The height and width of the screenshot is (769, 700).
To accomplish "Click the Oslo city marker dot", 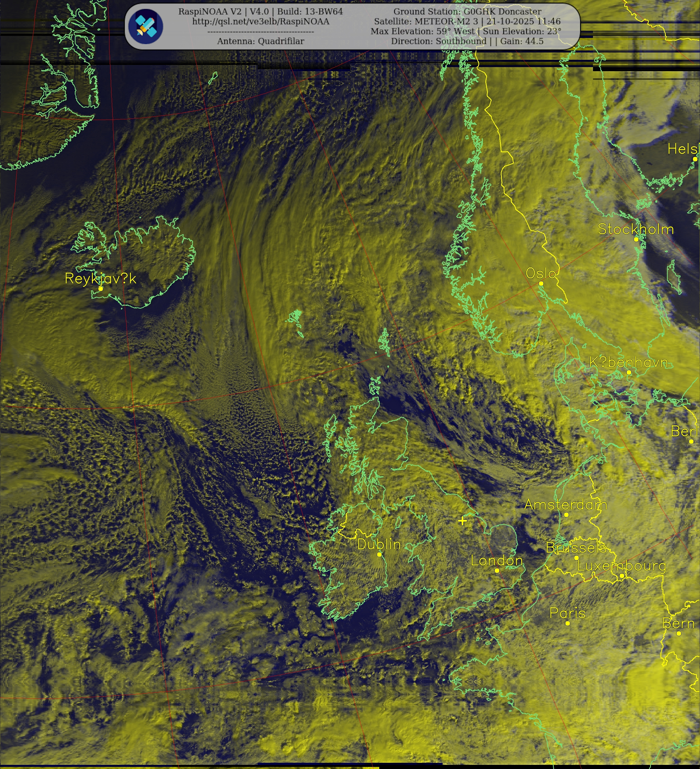I will [x=541, y=283].
